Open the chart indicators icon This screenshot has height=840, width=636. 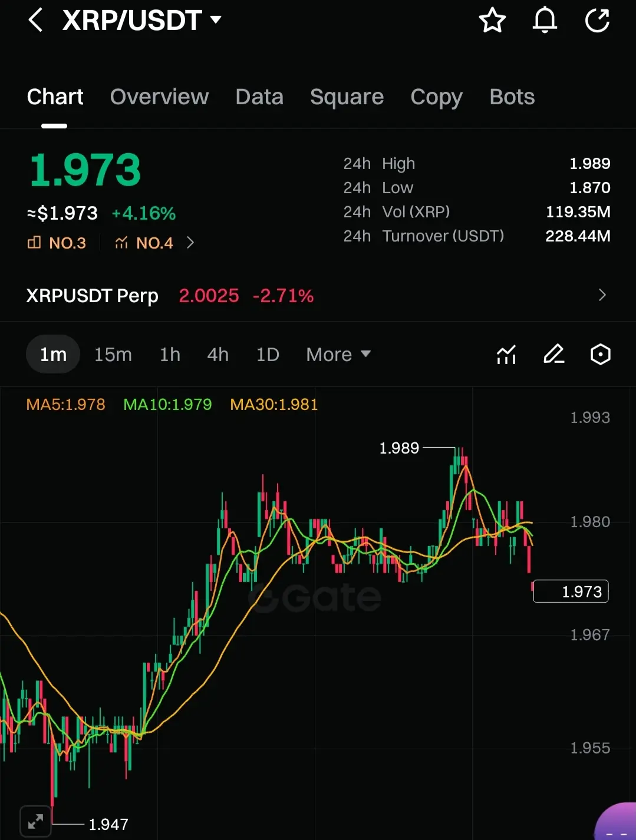coord(506,355)
